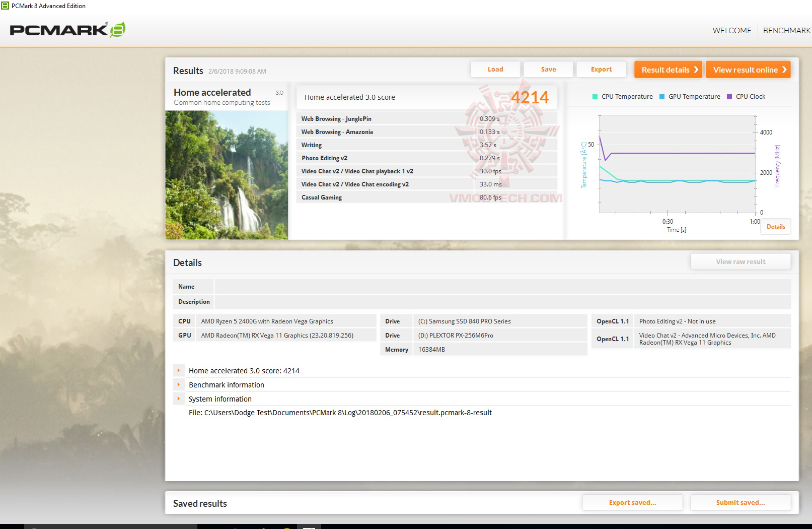Click the PCMark 8 title bar icon

click(5, 6)
